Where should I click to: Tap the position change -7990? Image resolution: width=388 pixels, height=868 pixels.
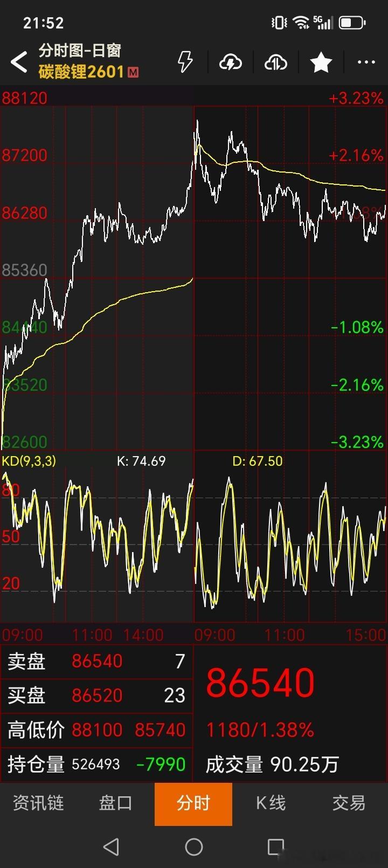(x=161, y=764)
